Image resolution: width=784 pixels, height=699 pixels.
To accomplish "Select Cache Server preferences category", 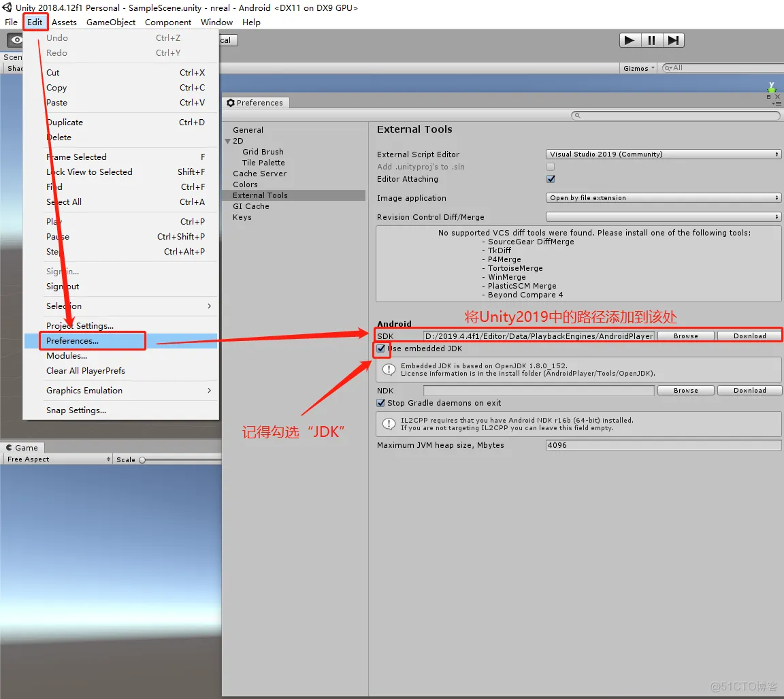I will [x=259, y=174].
